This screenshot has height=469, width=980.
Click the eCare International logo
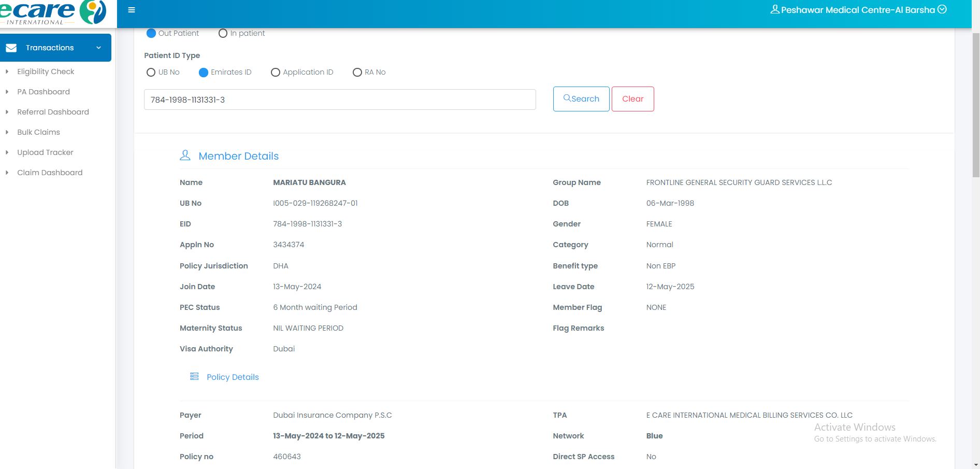[x=53, y=12]
